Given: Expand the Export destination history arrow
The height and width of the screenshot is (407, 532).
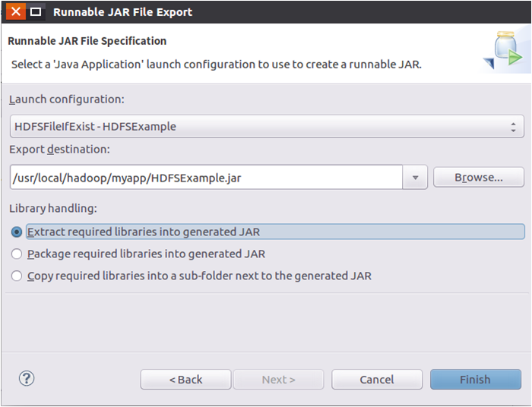Looking at the screenshot, I should tap(415, 178).
